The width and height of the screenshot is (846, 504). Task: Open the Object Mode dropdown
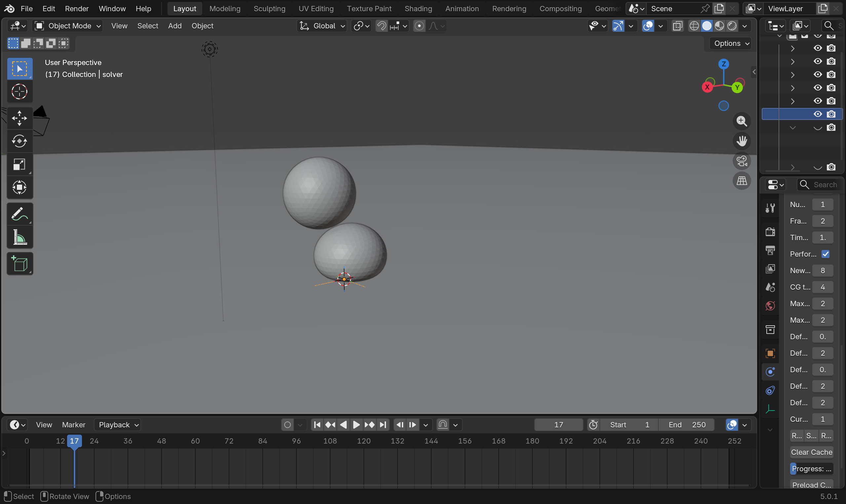click(68, 26)
